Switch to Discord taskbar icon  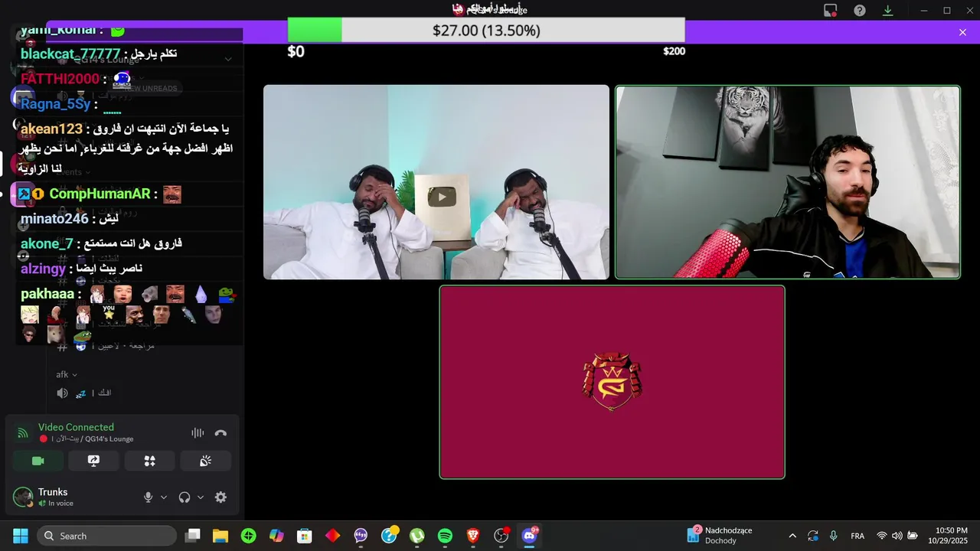click(529, 536)
